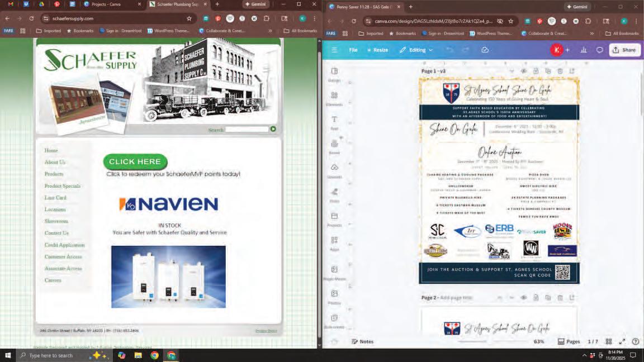Click the green search go arrow
Image resolution: width=644 pixels, height=362 pixels.
click(x=273, y=129)
